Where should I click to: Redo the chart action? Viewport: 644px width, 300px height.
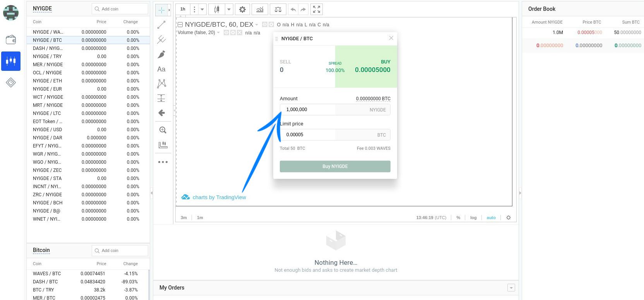point(303,9)
